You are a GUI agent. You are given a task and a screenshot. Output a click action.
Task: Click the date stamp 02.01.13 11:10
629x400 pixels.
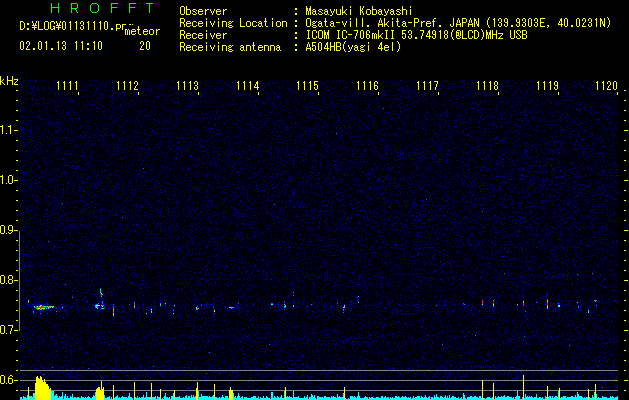point(61,46)
